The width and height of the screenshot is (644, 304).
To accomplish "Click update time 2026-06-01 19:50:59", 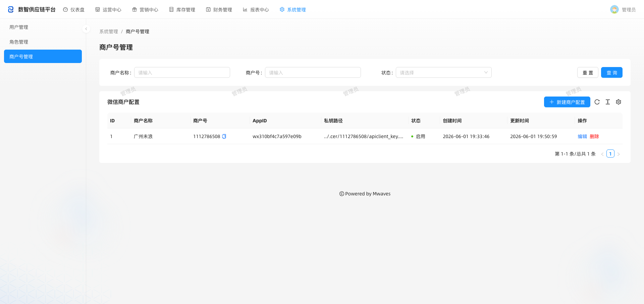I will (x=534, y=136).
